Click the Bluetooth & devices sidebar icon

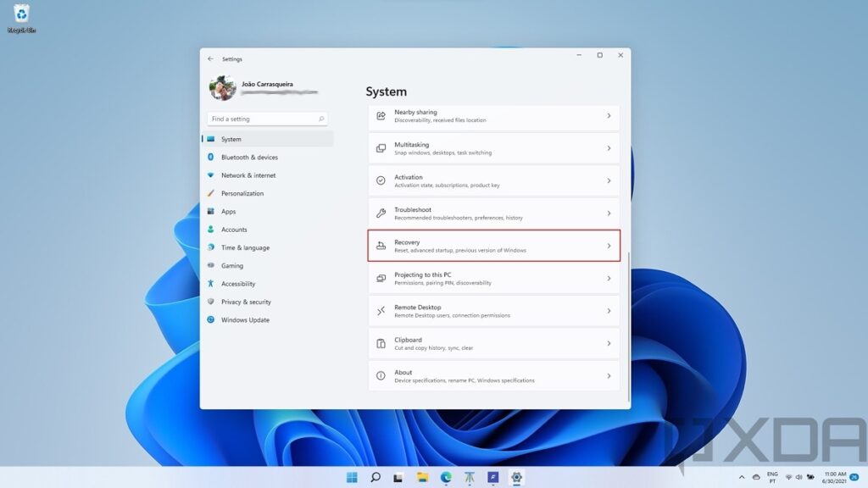pyautogui.click(x=210, y=158)
